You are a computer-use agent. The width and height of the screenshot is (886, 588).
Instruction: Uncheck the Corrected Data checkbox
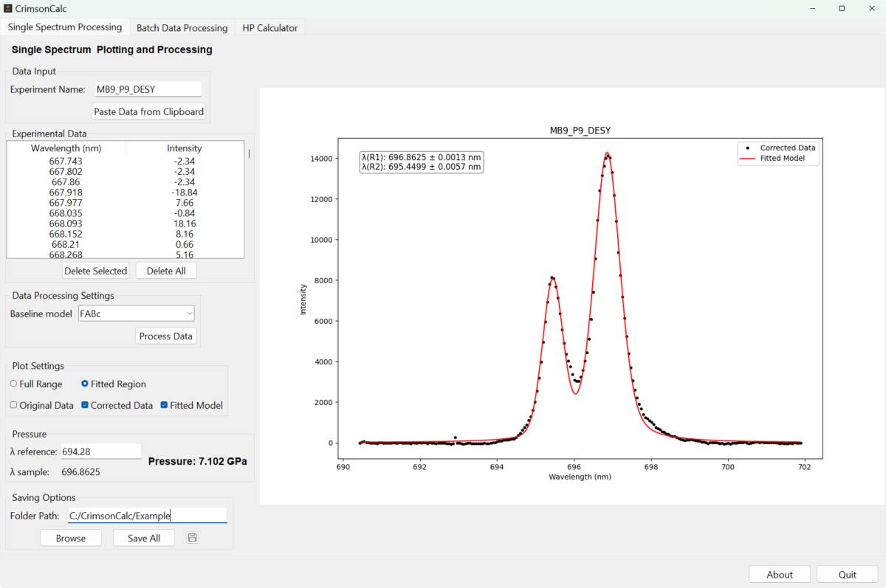[x=85, y=405]
